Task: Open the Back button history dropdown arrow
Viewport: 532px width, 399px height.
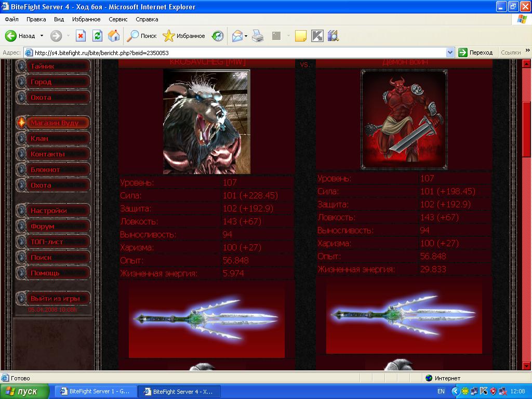Action: pyautogui.click(x=42, y=36)
